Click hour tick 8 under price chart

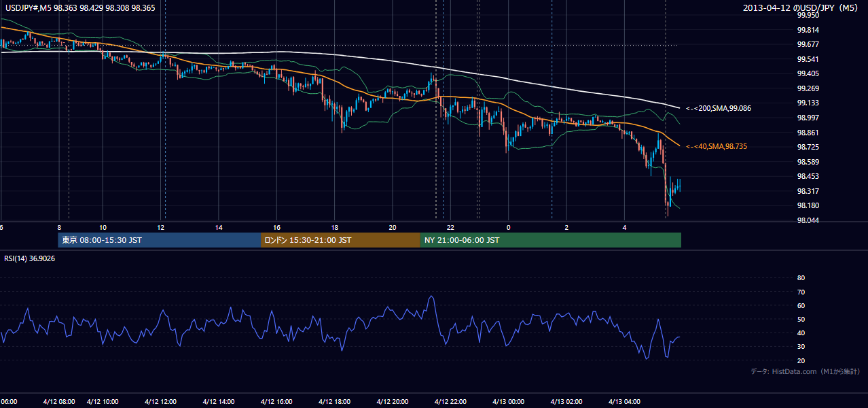(x=59, y=227)
